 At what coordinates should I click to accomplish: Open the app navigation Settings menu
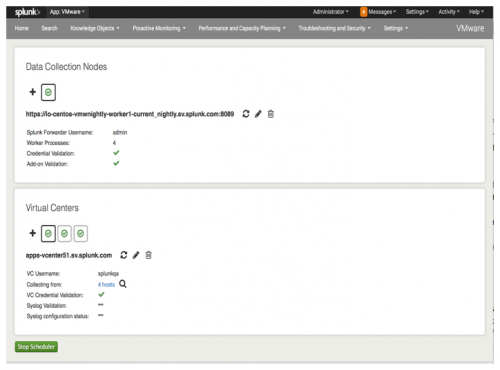tap(396, 28)
